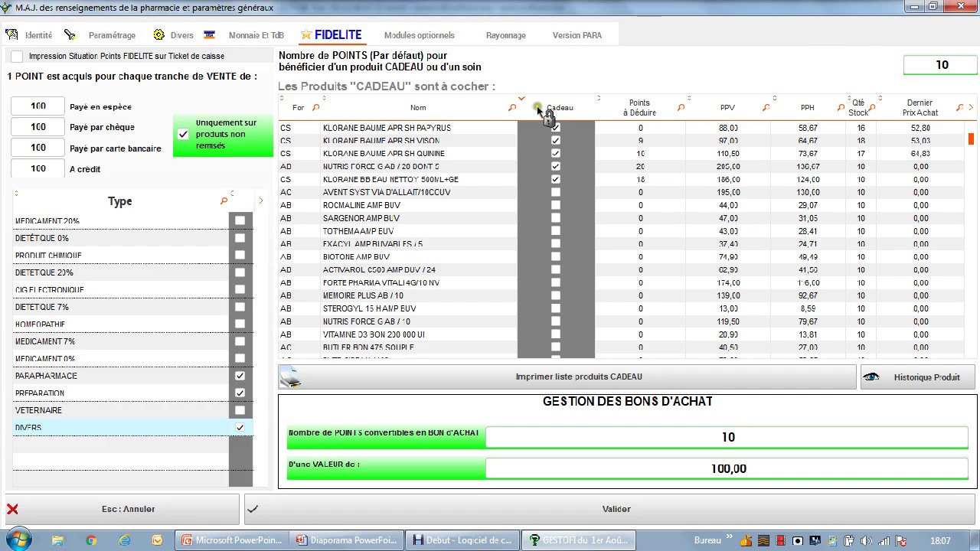Uncheck Cadeau for KLORANE BAUME APR SH VISON
980x551 pixels.
pos(556,141)
